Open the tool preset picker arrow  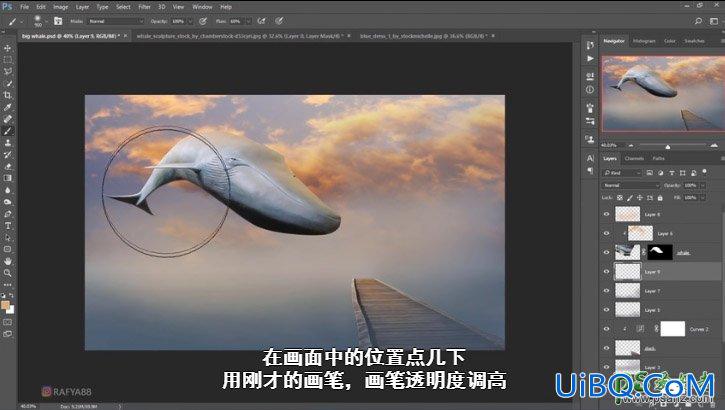21,21
